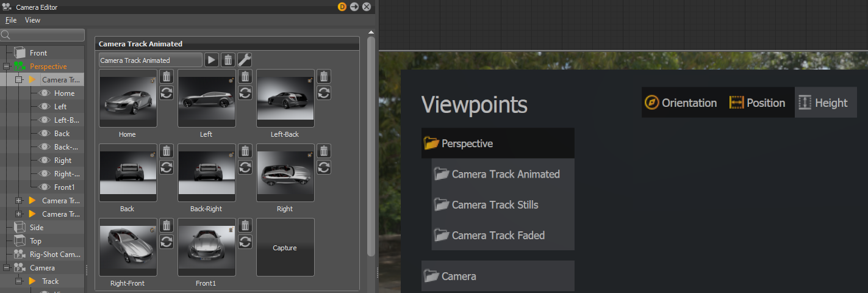Viewport: 868px width, 293px height.
Task: Open Camera Track Faded folder
Action: [x=503, y=235]
